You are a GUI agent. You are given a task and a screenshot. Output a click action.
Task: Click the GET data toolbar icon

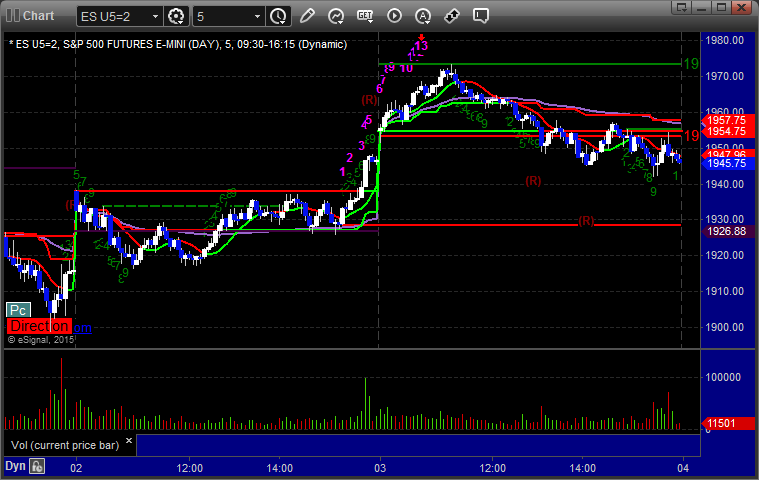pyautogui.click(x=365, y=16)
